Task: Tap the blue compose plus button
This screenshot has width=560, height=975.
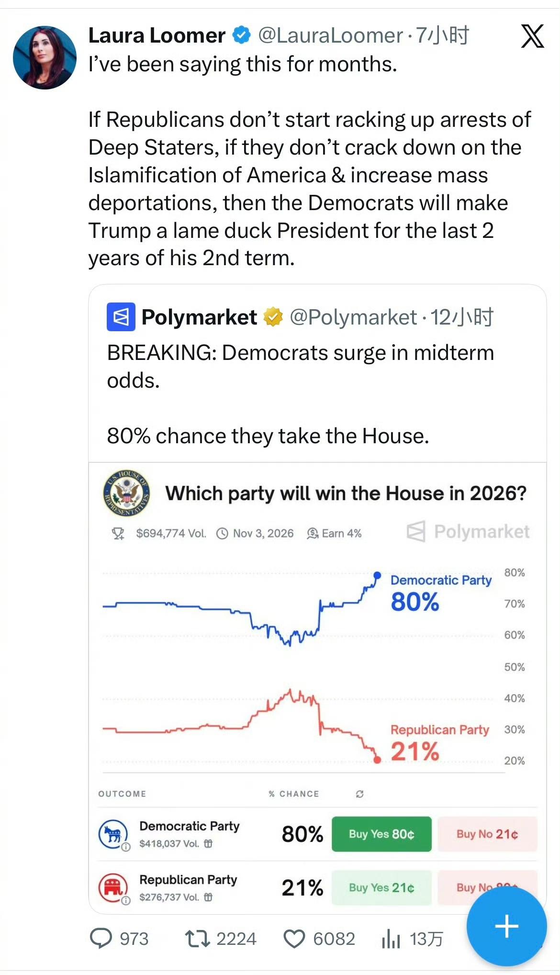Action: coord(506,926)
